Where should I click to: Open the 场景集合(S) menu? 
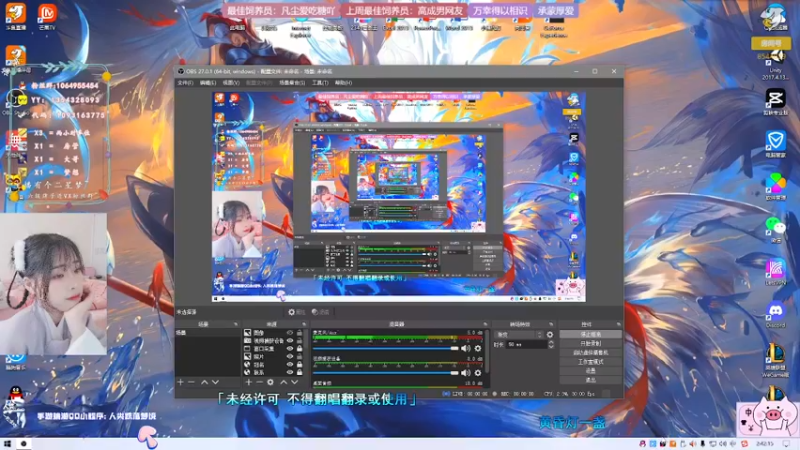click(x=292, y=83)
